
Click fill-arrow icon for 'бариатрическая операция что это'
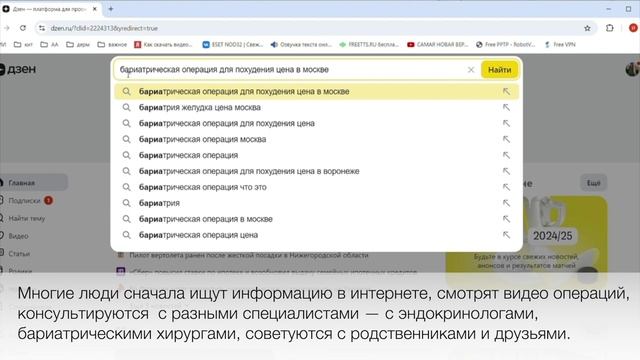506,187
